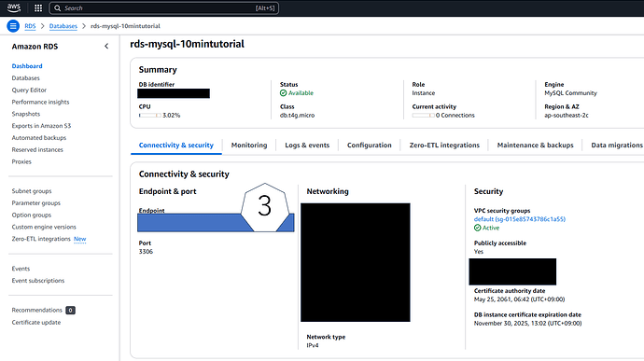Click the green Available status icon
Image resolution: width=644 pixels, height=361 pixels.
pos(284,93)
